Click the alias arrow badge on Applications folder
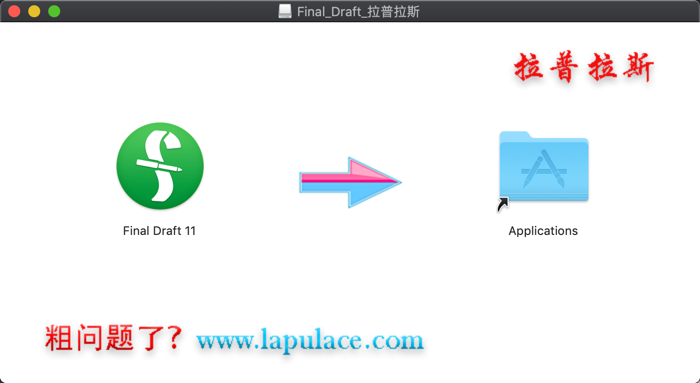Image resolution: width=700 pixels, height=383 pixels. 503,204
